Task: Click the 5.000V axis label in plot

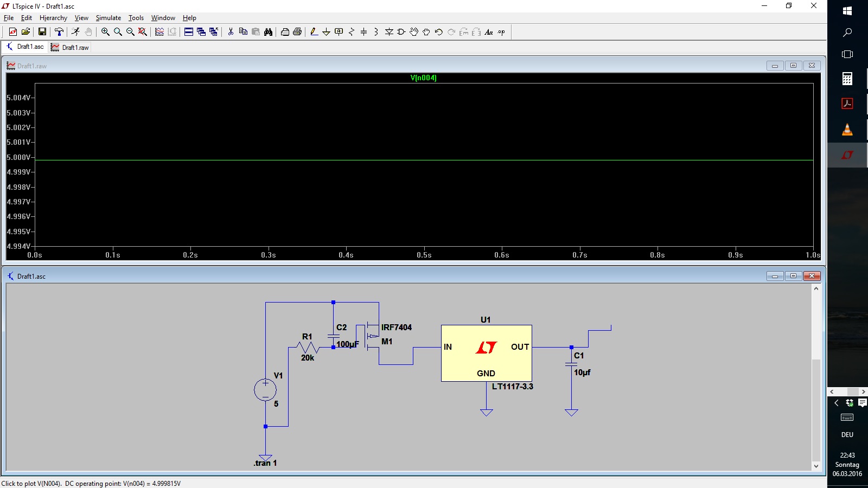Action: 19,157
